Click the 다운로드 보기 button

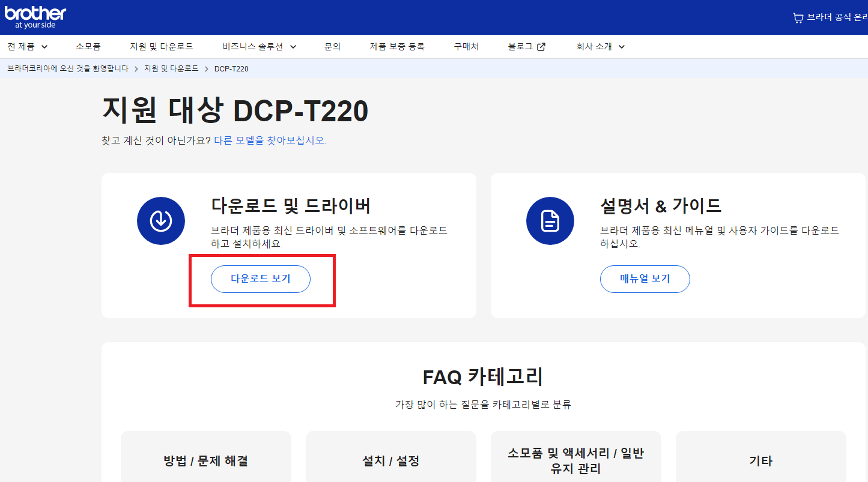260,279
